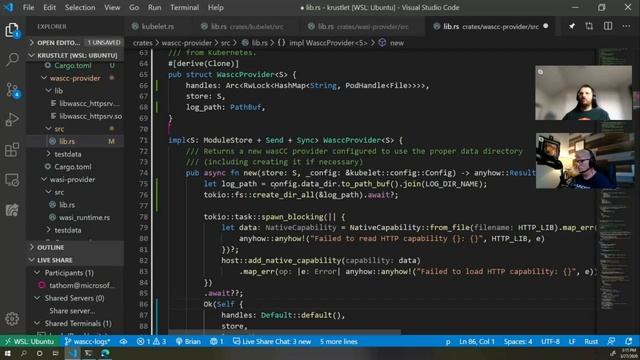
Task: Select participant tathom@microsoft
Action: (75, 285)
